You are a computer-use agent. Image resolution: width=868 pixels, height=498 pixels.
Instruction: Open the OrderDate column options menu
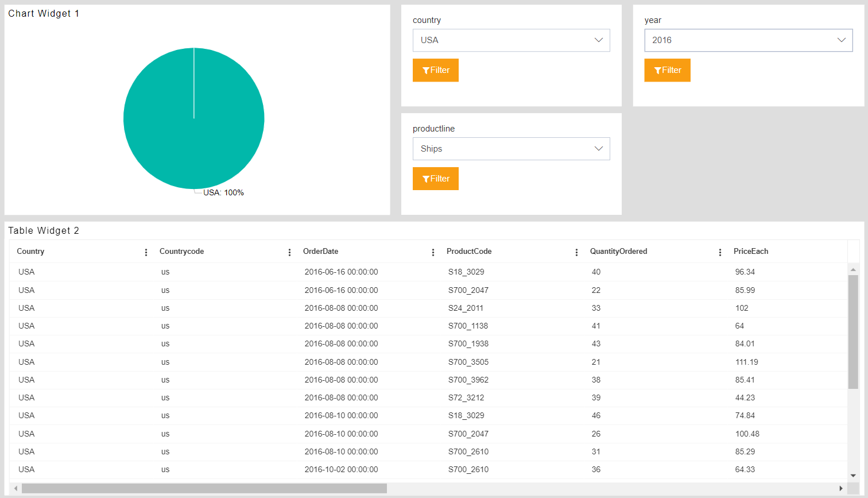(433, 252)
